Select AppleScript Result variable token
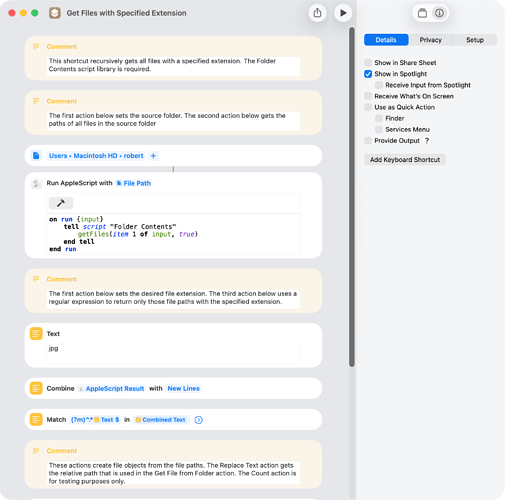The width and height of the screenshot is (505, 500). point(111,388)
